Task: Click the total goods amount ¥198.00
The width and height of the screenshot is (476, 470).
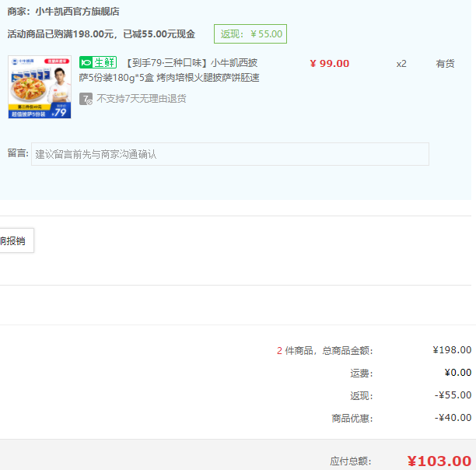Action: click(x=452, y=350)
